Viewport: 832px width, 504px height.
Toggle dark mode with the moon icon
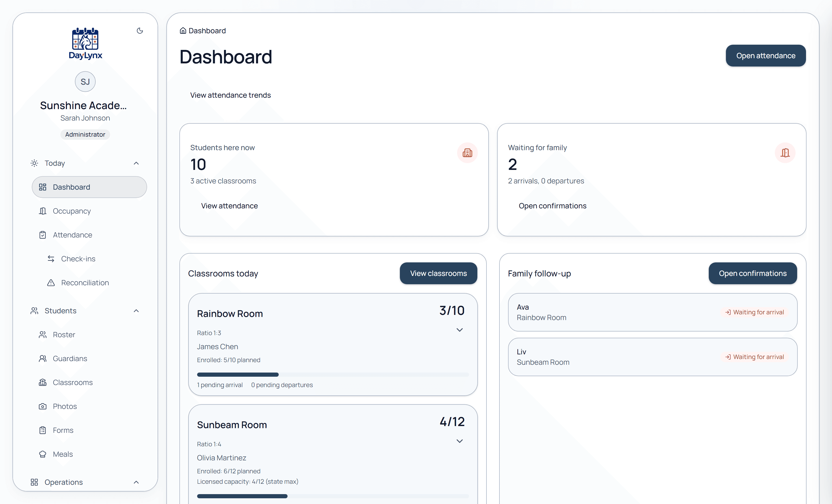point(140,31)
